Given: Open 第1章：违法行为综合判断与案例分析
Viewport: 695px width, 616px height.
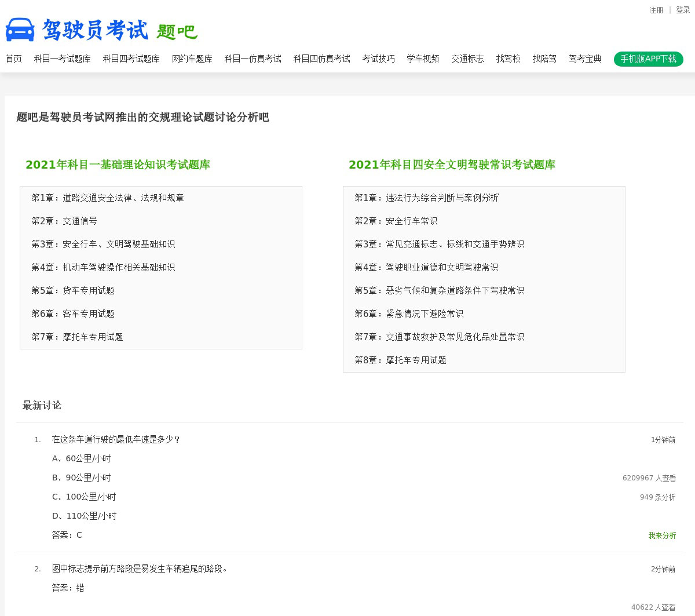Looking at the screenshot, I should 426,198.
